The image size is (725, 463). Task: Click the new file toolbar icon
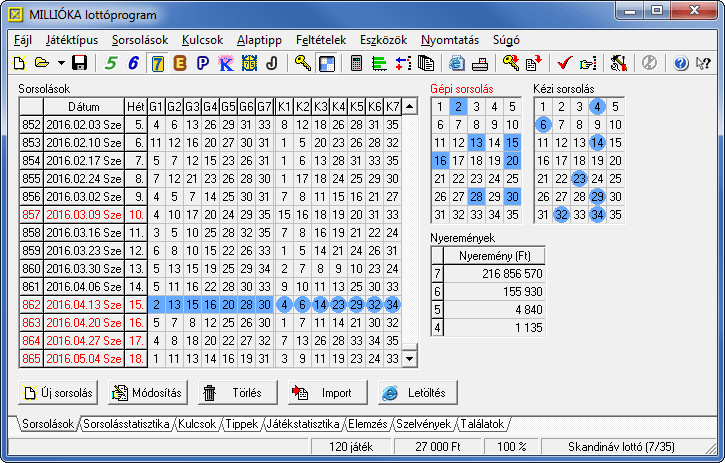[19, 63]
